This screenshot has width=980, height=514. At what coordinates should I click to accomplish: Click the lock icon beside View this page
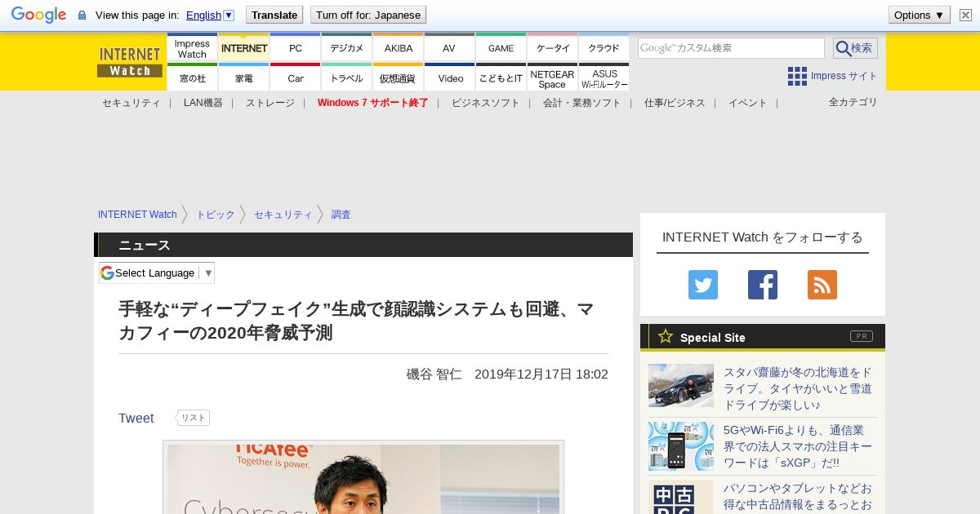click(82, 16)
